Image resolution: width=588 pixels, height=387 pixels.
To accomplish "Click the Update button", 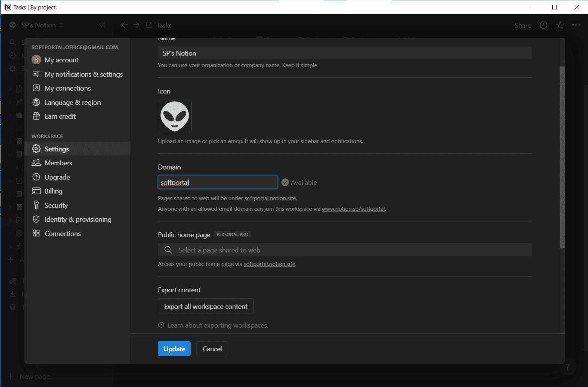I will coord(174,349).
